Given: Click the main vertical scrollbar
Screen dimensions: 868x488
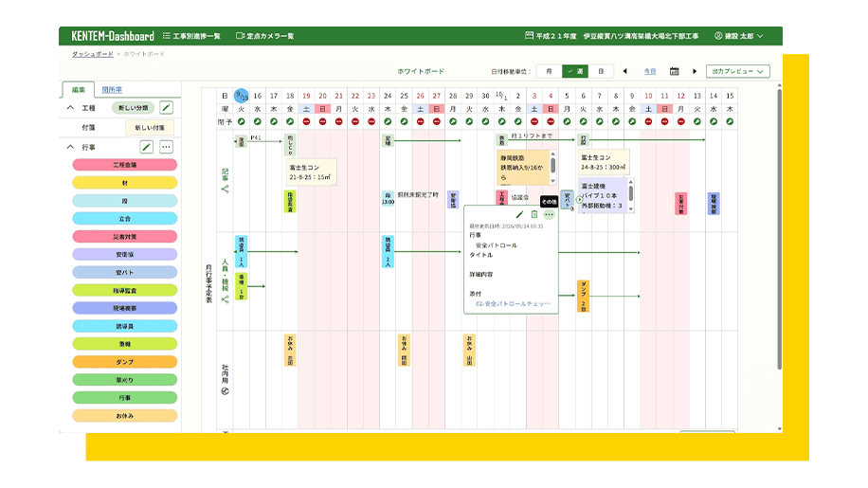Looking at the screenshot, I should (x=780, y=229).
